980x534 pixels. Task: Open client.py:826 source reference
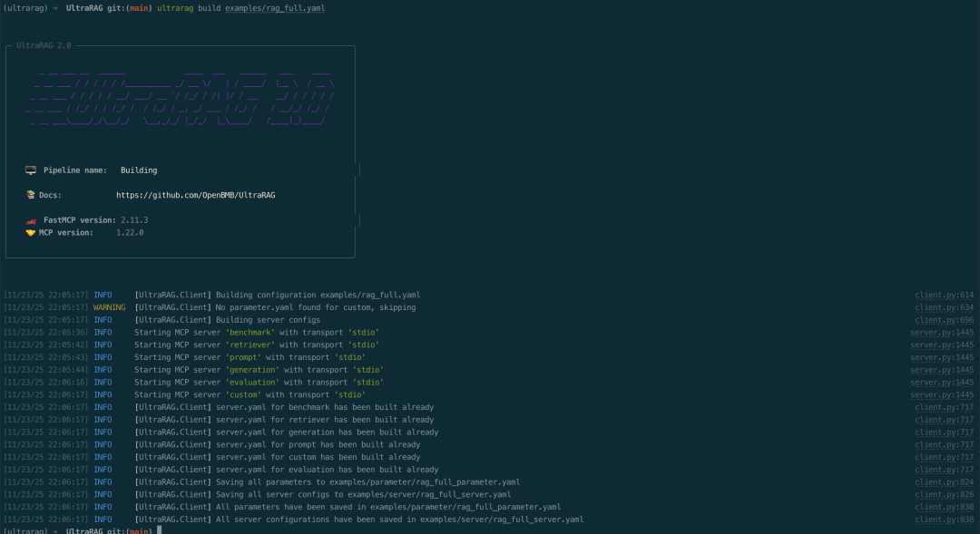pyautogui.click(x=944, y=495)
